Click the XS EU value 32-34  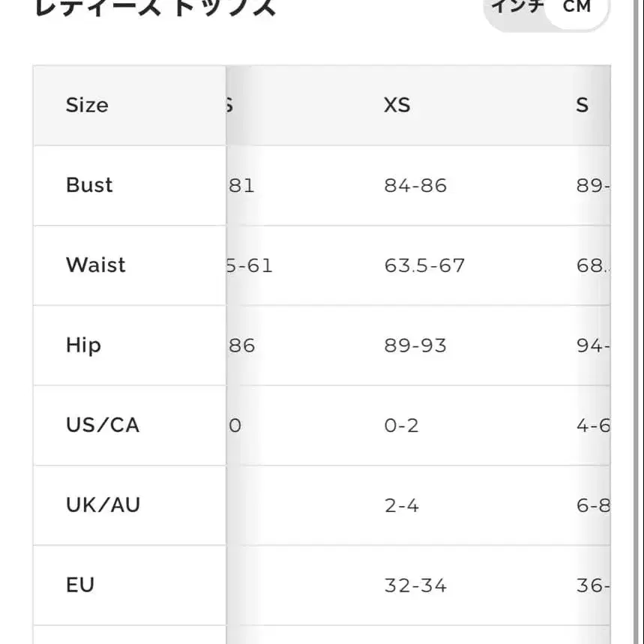(415, 585)
